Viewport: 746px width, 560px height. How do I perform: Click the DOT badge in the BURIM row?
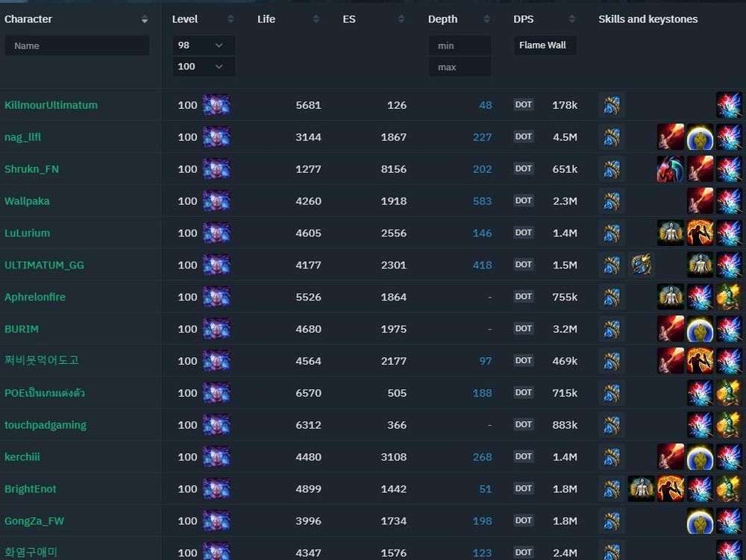coord(524,329)
